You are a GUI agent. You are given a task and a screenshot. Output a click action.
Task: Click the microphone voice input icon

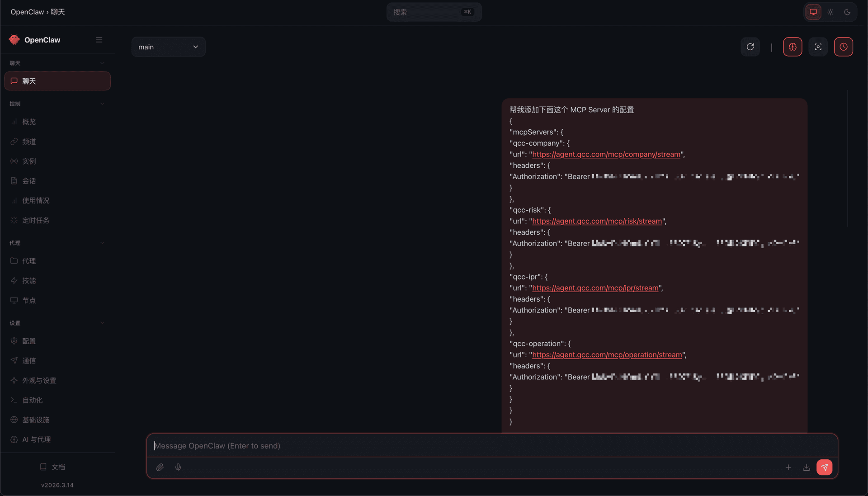click(178, 468)
